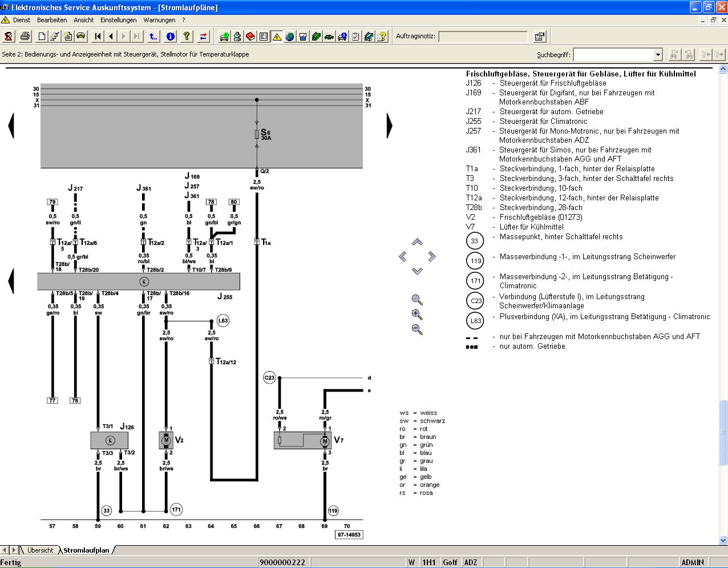Click the icon button next to Auftragsnotiz field
Image resolution: width=728 pixels, height=568 pixels.
click(x=539, y=37)
